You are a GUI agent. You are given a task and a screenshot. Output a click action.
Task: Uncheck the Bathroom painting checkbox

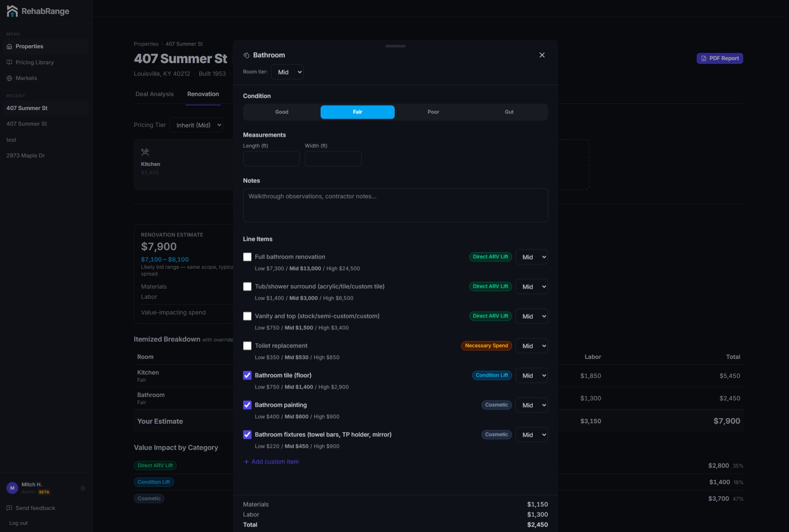247,405
